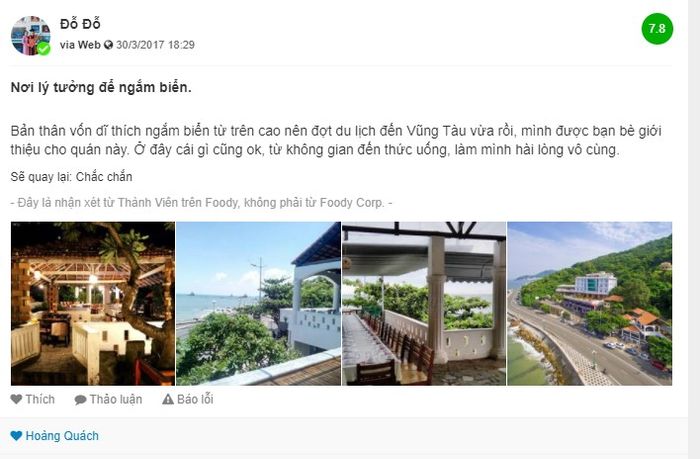The image size is (700, 459).
Task: Click the green 7.8 rating circle
Action: [657, 29]
